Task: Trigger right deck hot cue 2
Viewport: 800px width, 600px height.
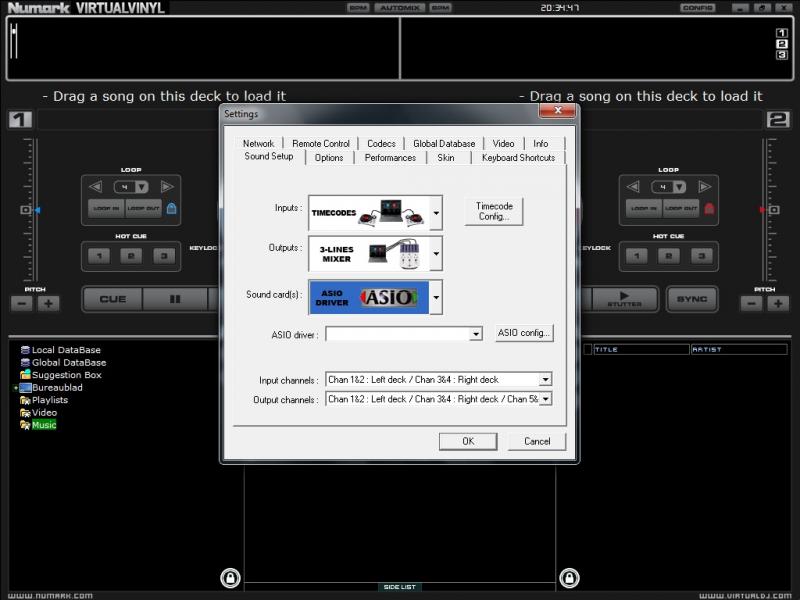Action: tap(669, 256)
